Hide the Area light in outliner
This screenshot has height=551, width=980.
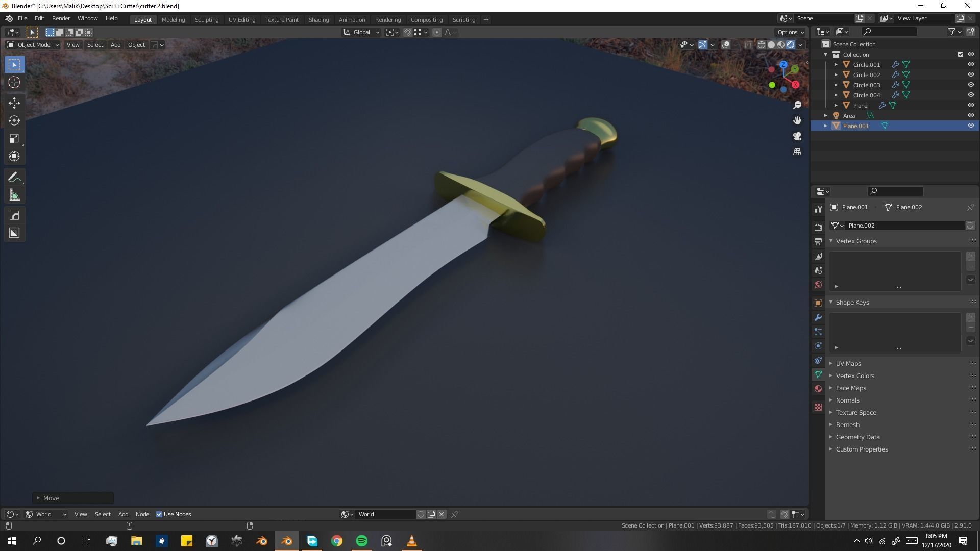(971, 116)
